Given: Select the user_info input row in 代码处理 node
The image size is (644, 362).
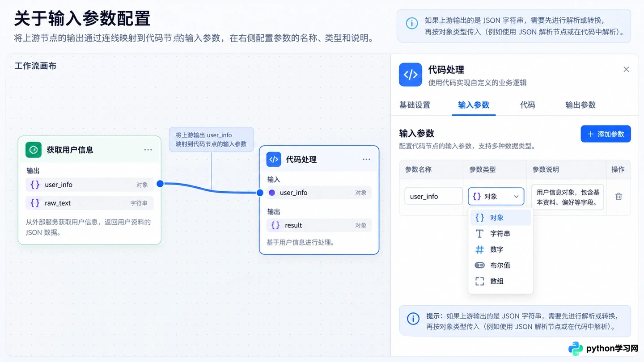Looking at the screenshot, I should coord(319,193).
